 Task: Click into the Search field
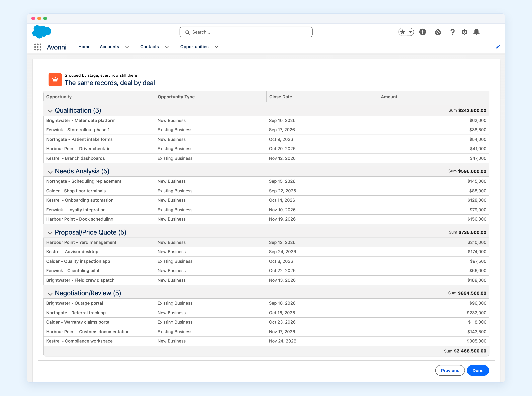tap(246, 32)
